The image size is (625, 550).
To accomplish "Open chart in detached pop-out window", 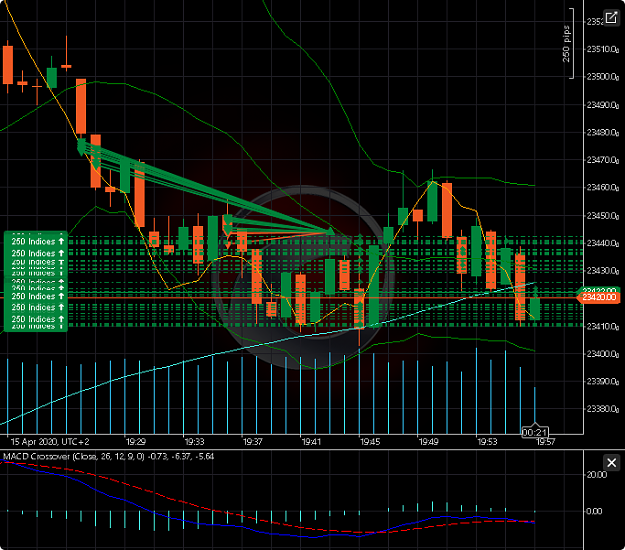I will point(611,18).
